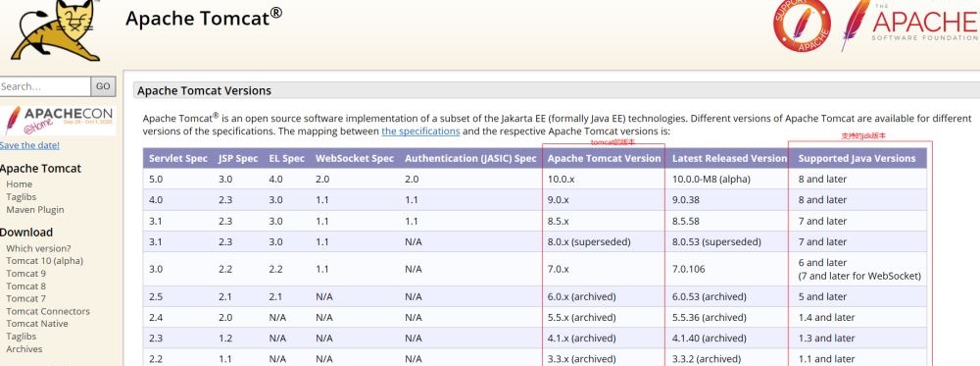980x366 pixels.
Task: Select Maven Plugin sidebar link
Action: 35,210
